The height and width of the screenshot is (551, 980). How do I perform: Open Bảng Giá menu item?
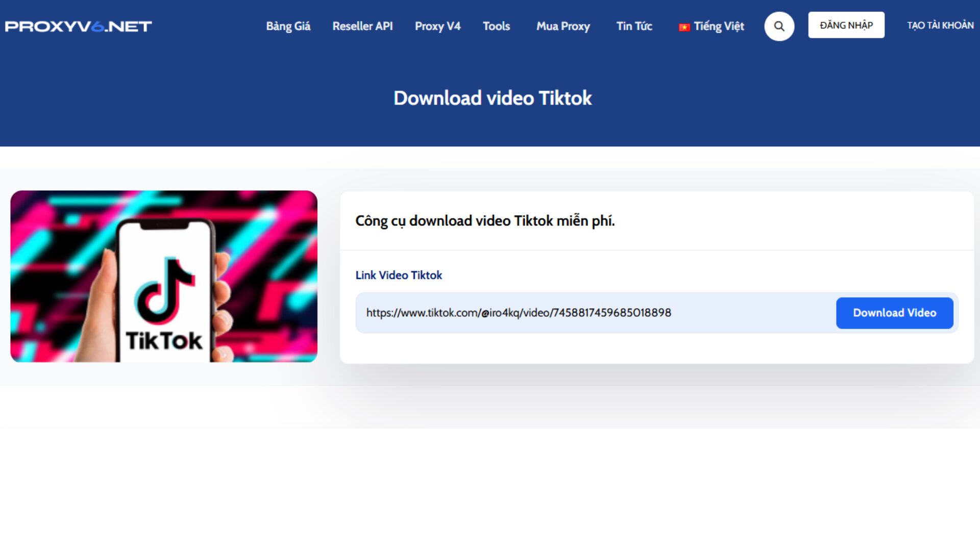coord(287,26)
